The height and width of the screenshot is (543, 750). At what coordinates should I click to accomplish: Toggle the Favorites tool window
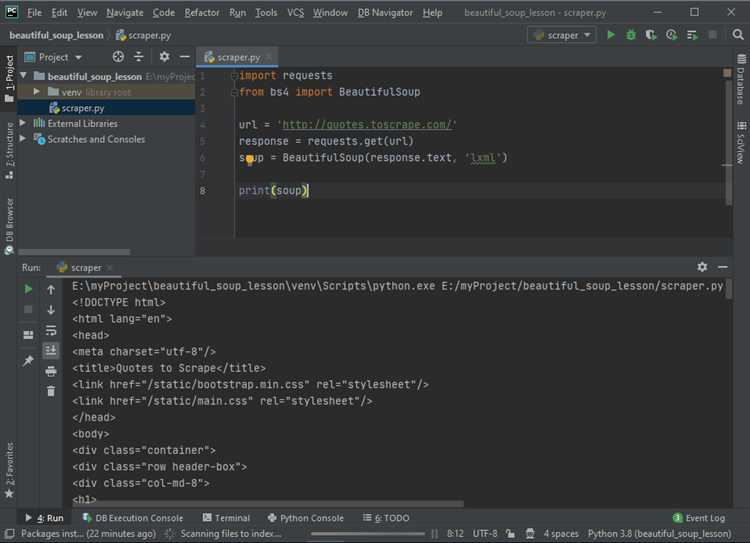click(9, 470)
